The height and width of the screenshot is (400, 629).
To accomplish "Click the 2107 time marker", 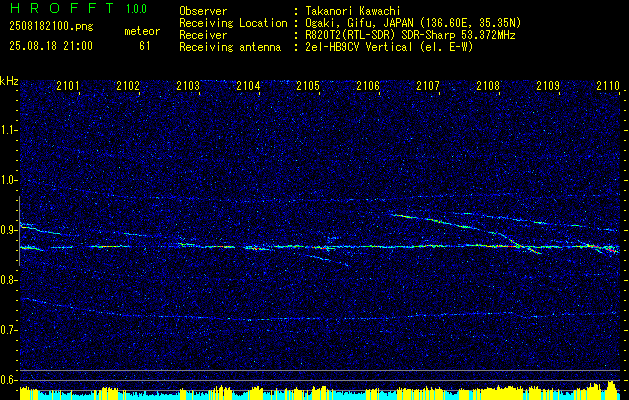I will 428,85.
